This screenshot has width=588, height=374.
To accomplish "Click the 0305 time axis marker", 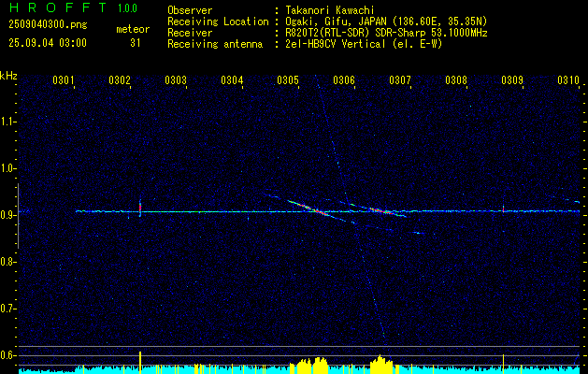I will coord(288,80).
